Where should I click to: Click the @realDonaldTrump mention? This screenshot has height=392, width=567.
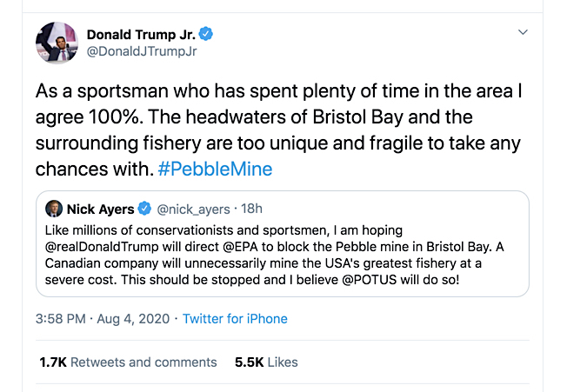103,246
